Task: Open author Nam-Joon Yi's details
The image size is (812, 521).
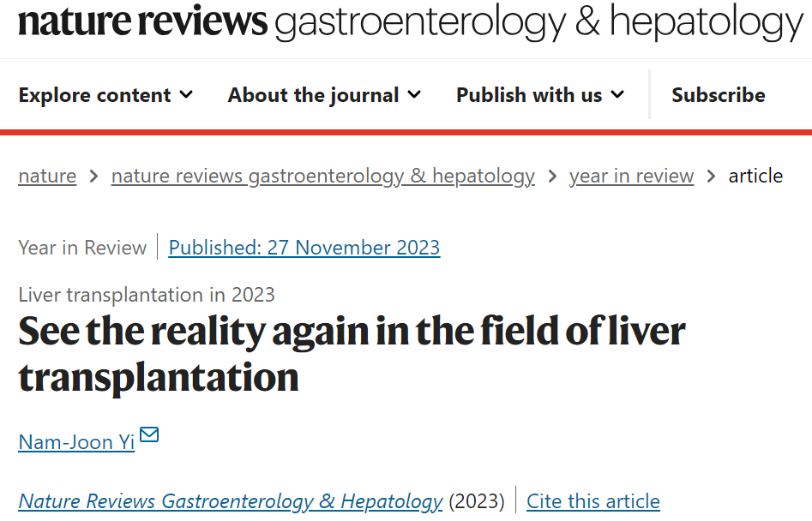Action: [76, 442]
